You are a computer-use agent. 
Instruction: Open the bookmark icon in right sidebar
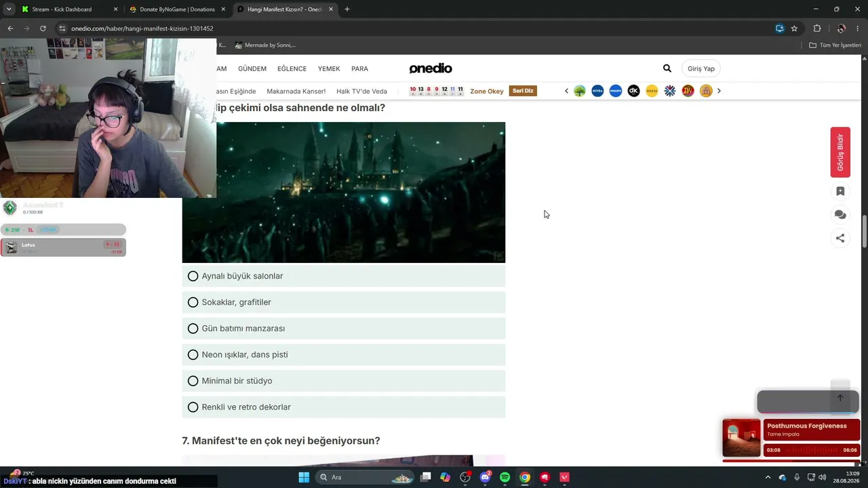point(840,191)
